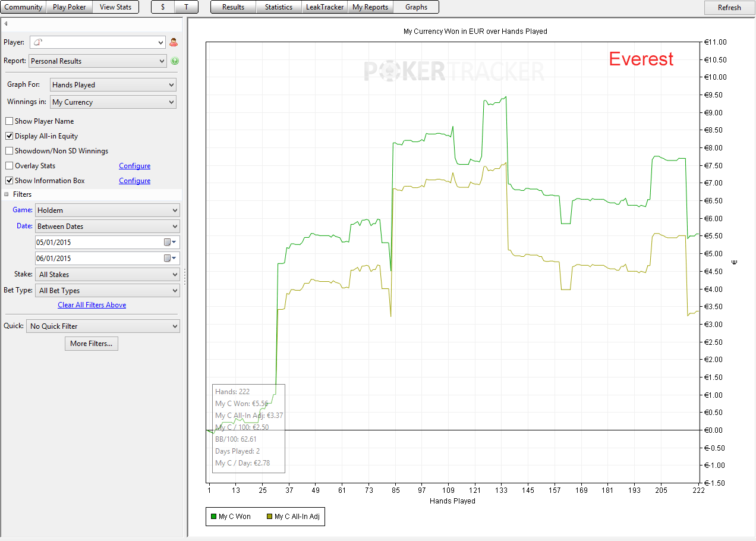Click the Days Played: 2 line
756x541 pixels.
click(238, 451)
